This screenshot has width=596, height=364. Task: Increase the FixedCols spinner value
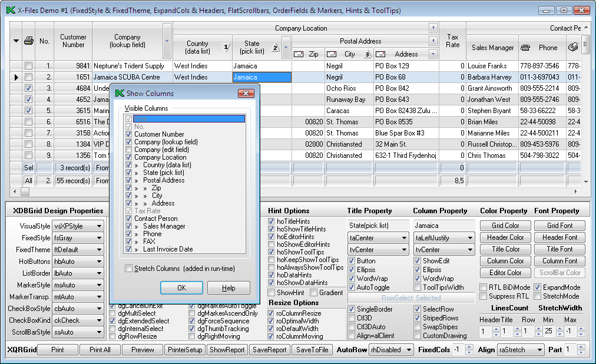click(469, 347)
